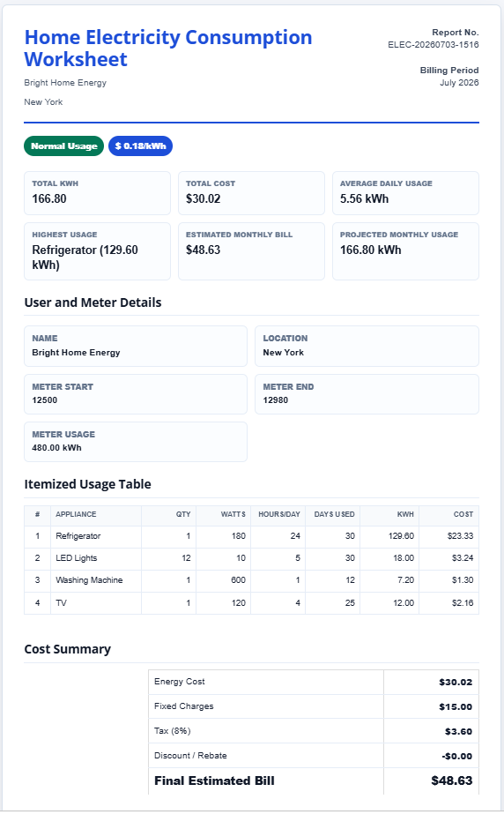The height and width of the screenshot is (814, 504).
Task: Click the TV days used 25
Action: (x=350, y=602)
